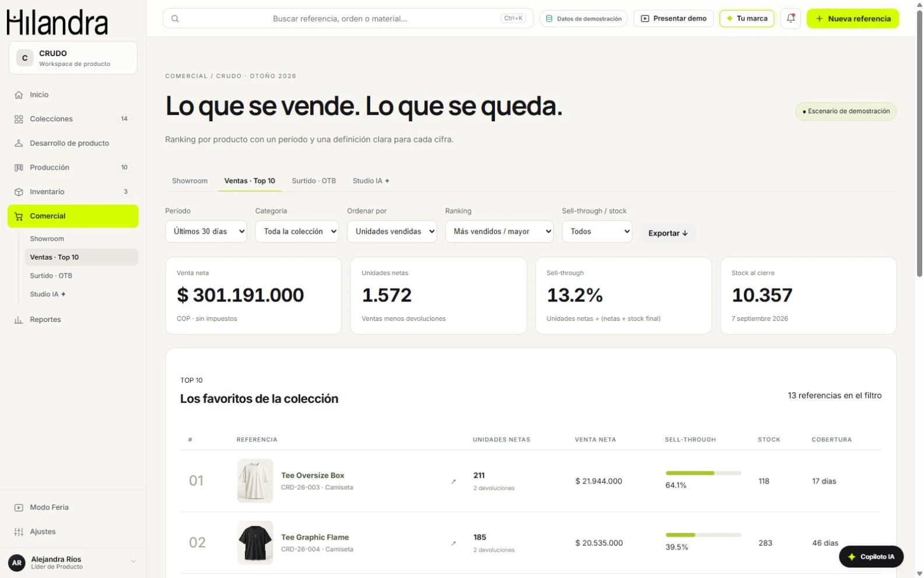Click the Exportar button

(x=668, y=233)
